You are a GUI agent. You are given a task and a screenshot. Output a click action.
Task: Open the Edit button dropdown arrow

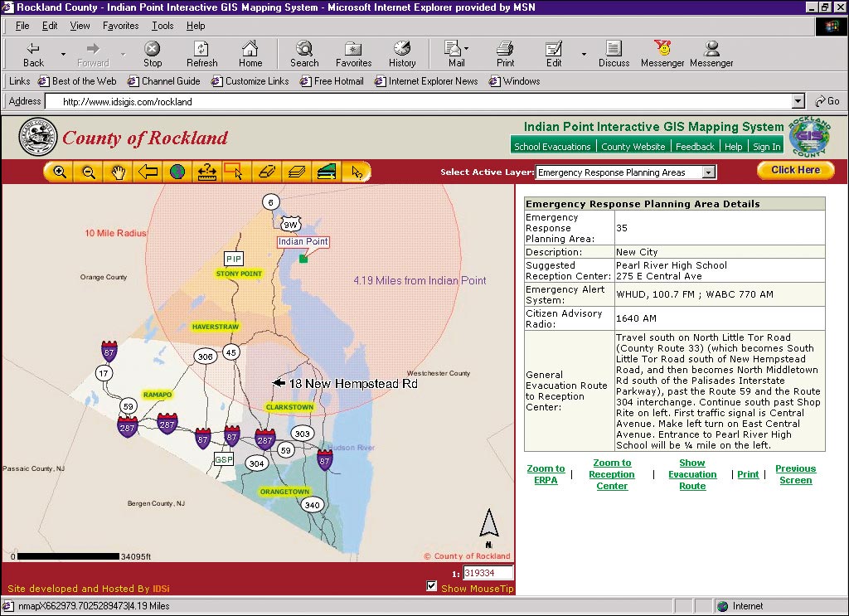pyautogui.click(x=584, y=54)
